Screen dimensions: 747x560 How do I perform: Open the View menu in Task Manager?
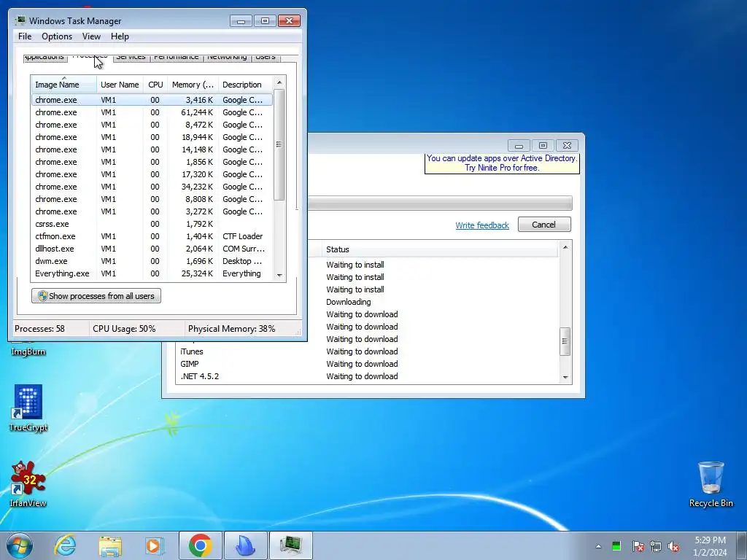(x=91, y=36)
